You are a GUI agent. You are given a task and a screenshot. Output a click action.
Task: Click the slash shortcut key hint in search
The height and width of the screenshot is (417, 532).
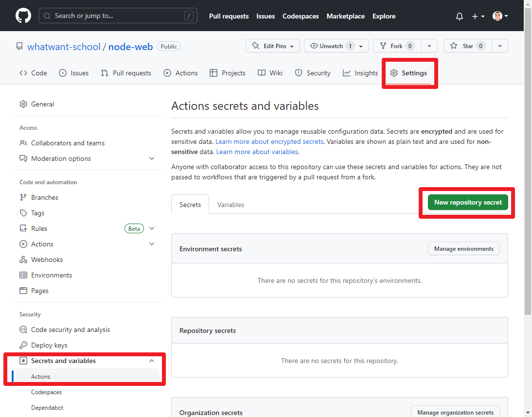click(189, 16)
